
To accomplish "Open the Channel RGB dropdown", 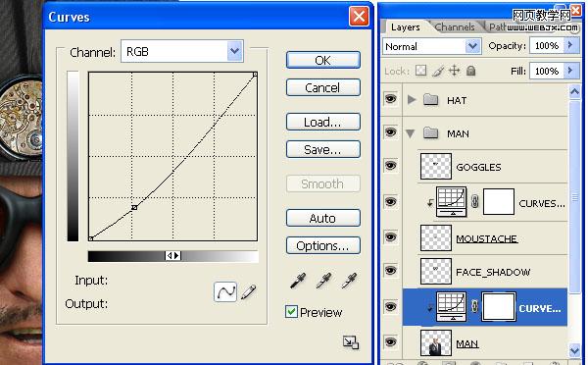I will [x=235, y=51].
